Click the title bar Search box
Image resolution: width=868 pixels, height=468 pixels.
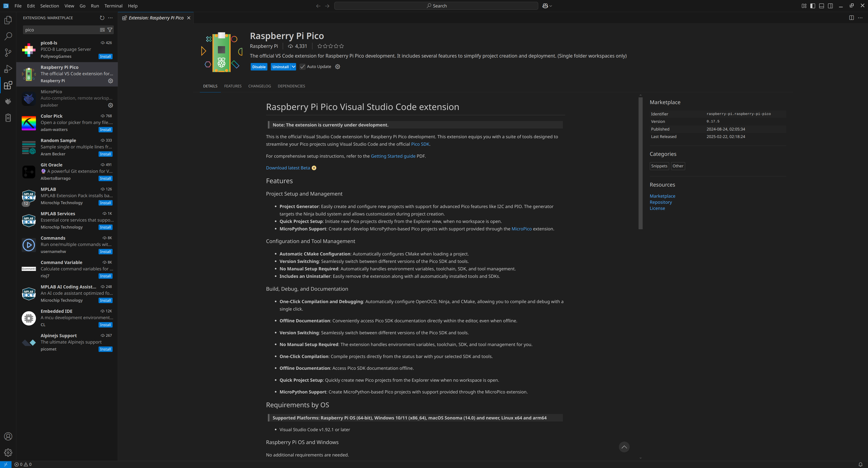tap(436, 6)
